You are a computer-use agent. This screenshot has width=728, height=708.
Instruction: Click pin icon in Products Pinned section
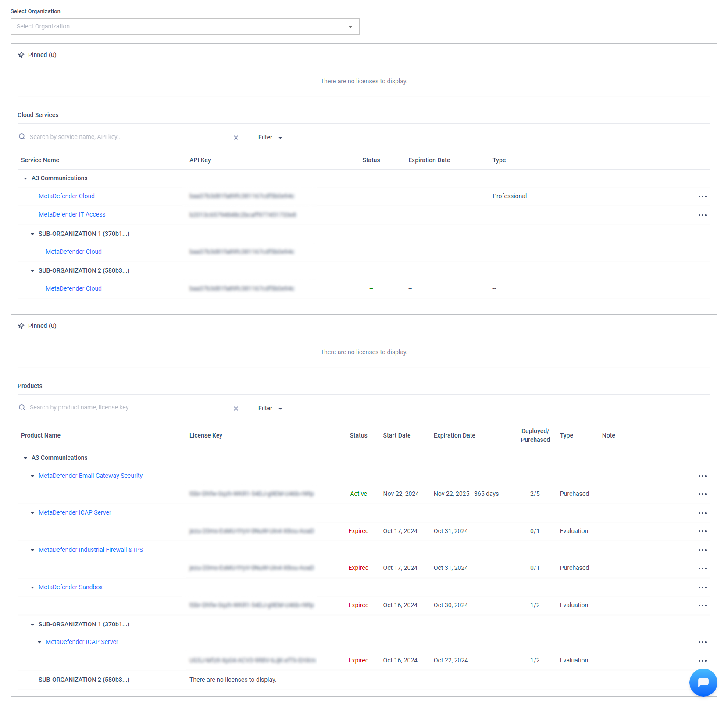(x=21, y=326)
